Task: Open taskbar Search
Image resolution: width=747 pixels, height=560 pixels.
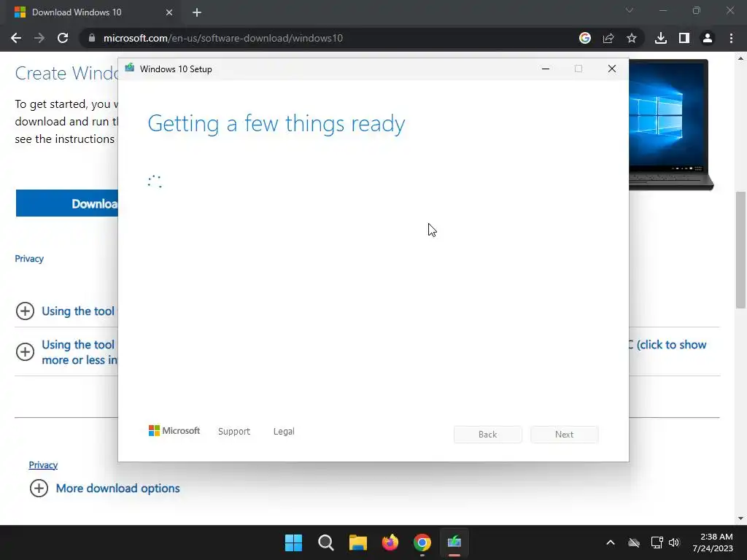Action: pyautogui.click(x=326, y=542)
